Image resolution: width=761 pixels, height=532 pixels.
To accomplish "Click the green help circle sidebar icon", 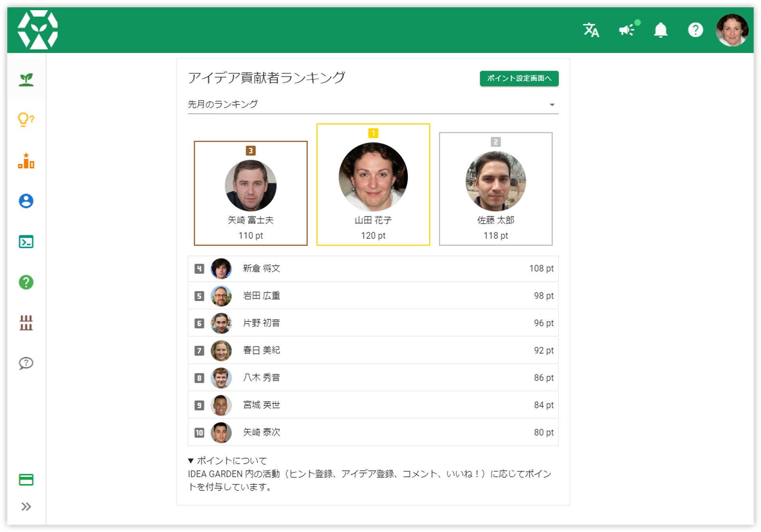I will 26,282.
